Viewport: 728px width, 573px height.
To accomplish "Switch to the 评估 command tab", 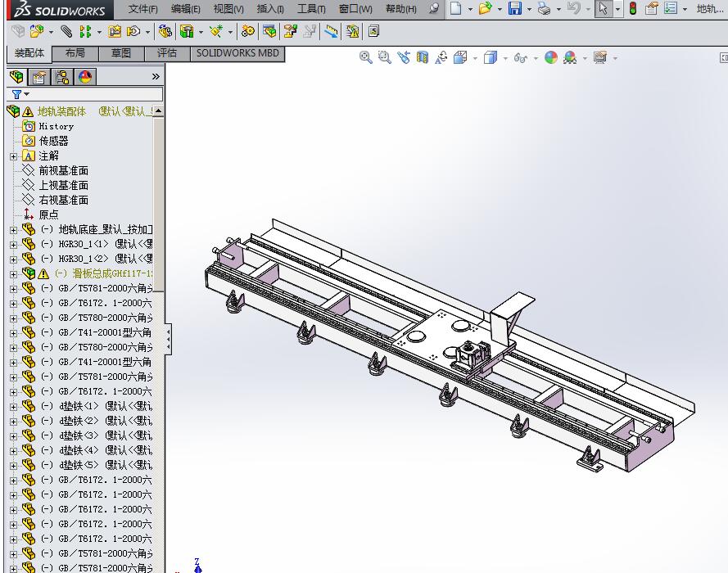I will (x=167, y=53).
